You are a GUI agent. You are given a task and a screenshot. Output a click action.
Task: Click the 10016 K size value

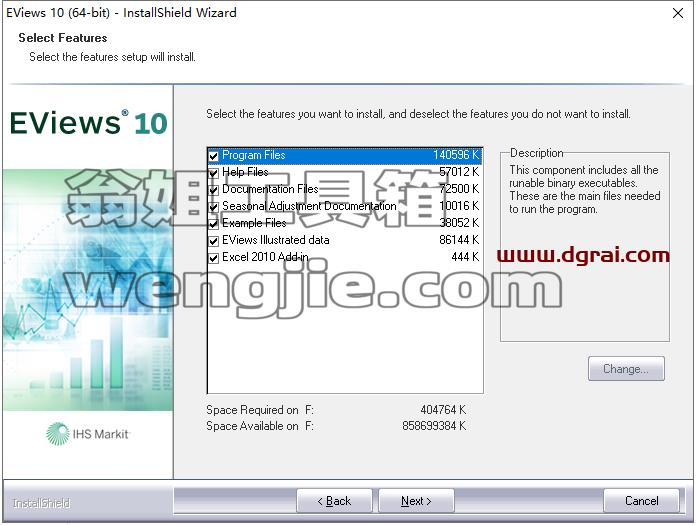click(459, 206)
